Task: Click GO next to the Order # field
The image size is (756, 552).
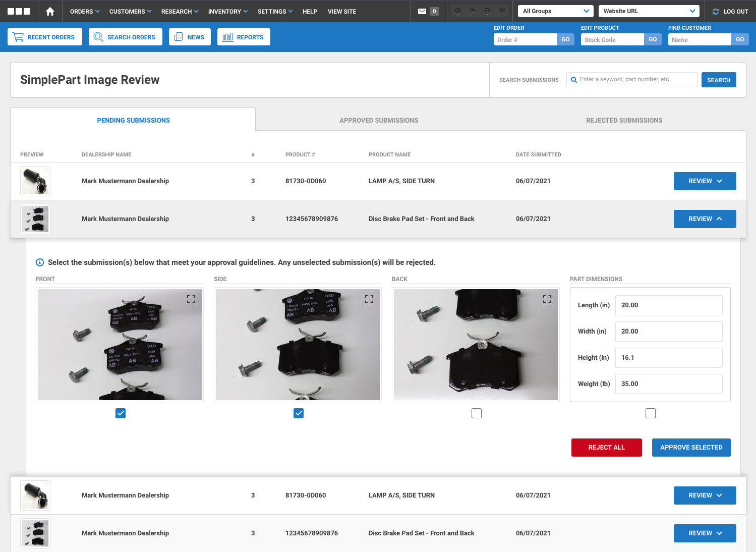Action: [565, 39]
